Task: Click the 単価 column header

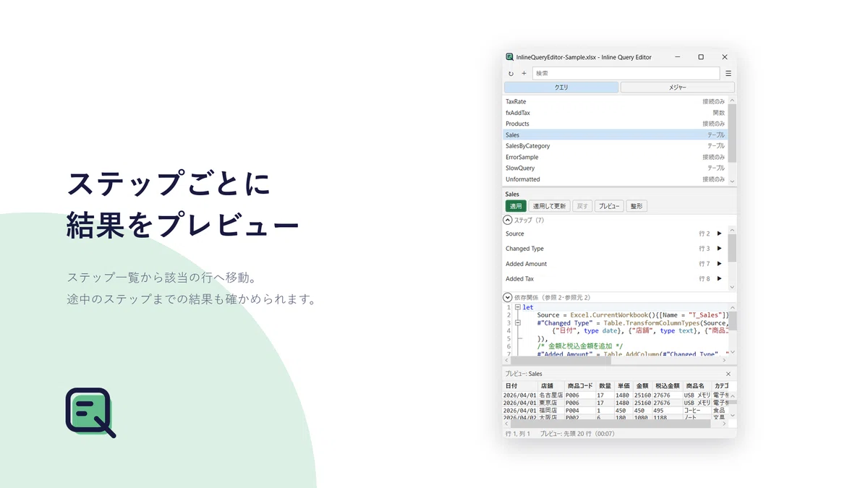Action: [624, 386]
